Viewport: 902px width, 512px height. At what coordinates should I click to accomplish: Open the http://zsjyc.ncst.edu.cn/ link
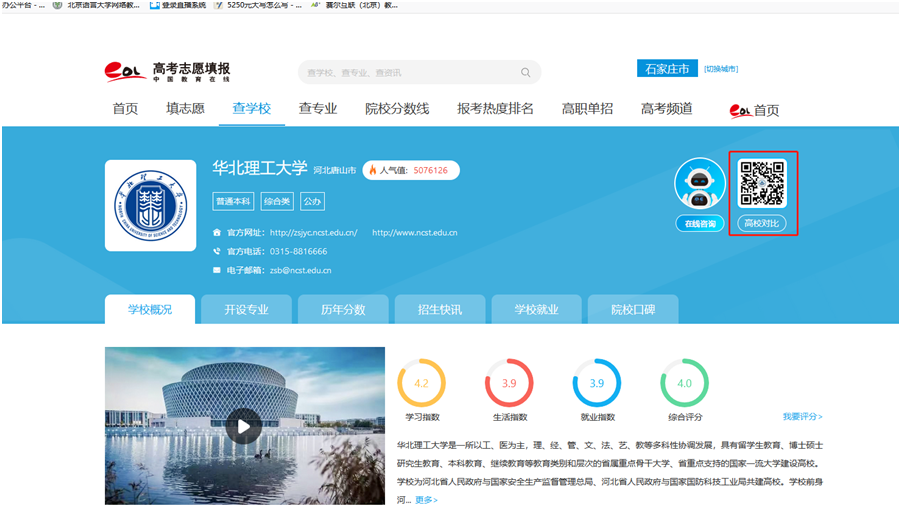click(314, 232)
